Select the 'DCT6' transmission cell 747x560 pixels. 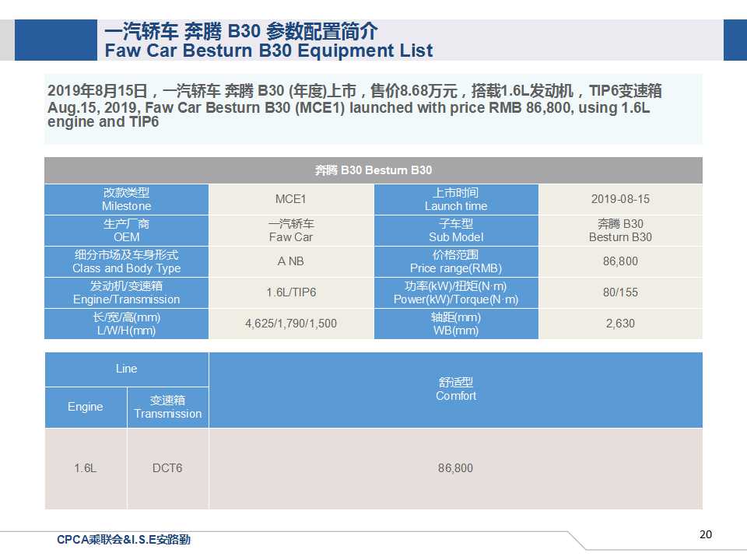pyautogui.click(x=168, y=468)
